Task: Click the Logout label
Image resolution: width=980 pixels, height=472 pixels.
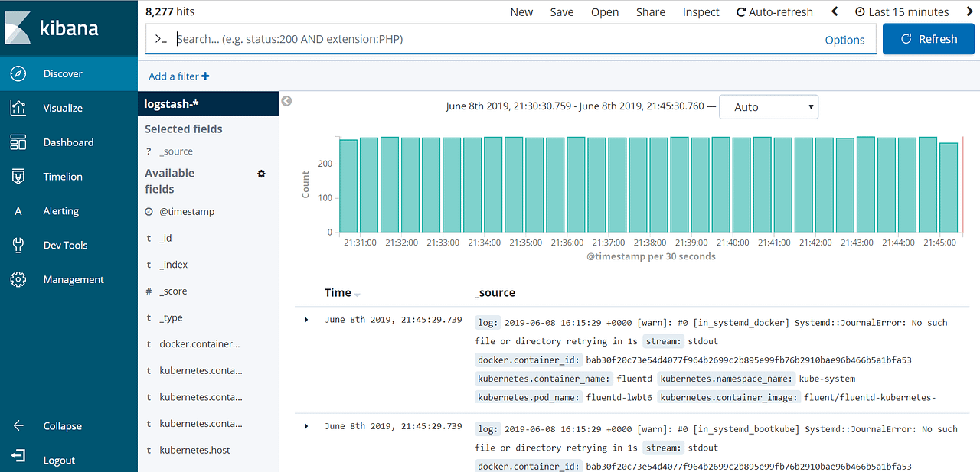Action: [x=59, y=461]
